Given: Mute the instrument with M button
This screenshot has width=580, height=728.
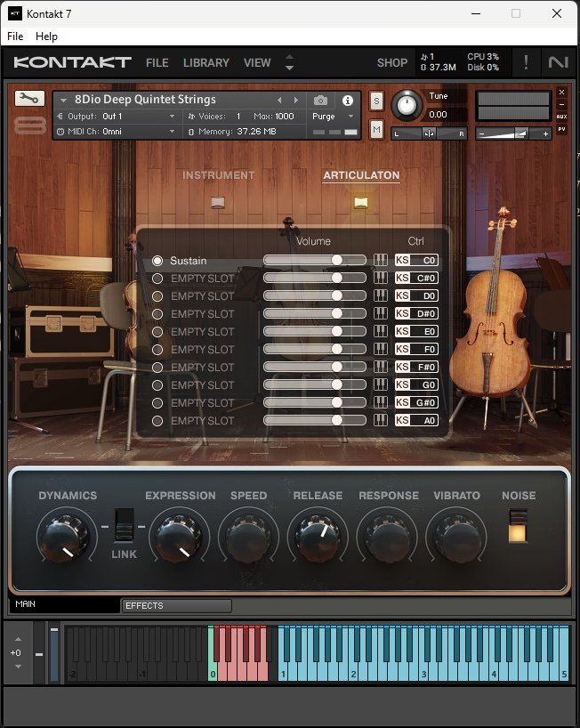Looking at the screenshot, I should click(x=376, y=130).
